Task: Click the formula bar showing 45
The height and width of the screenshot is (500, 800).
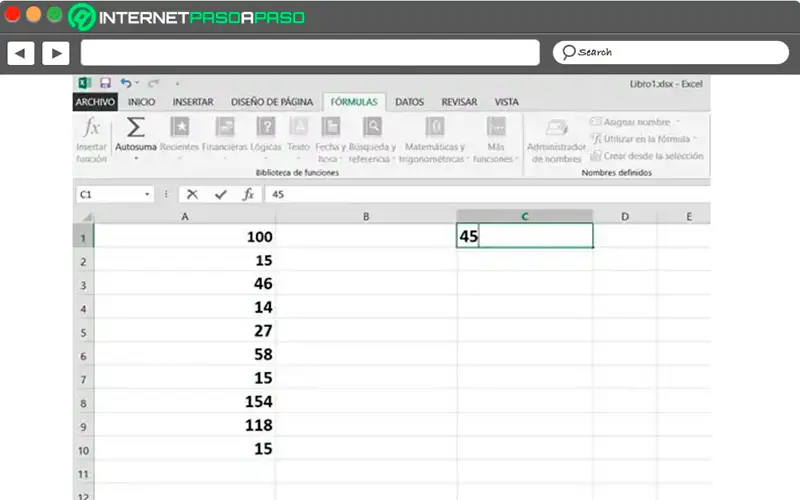Action: point(487,194)
